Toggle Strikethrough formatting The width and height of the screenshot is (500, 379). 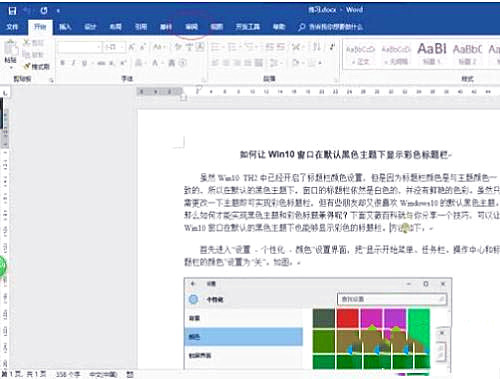click(101, 63)
